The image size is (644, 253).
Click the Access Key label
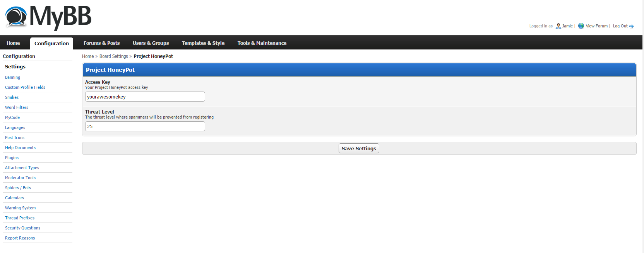pyautogui.click(x=98, y=82)
